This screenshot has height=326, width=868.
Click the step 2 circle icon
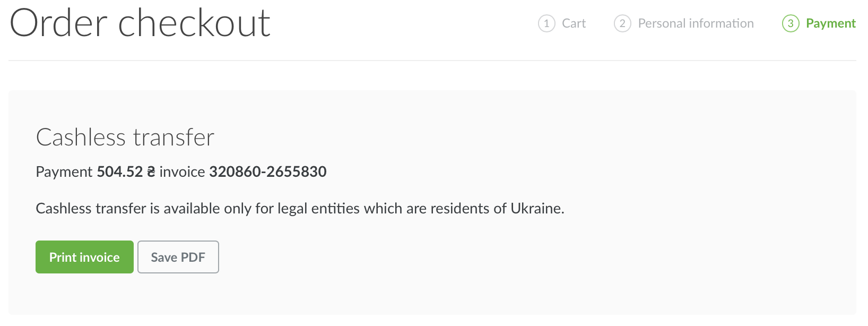pos(622,23)
